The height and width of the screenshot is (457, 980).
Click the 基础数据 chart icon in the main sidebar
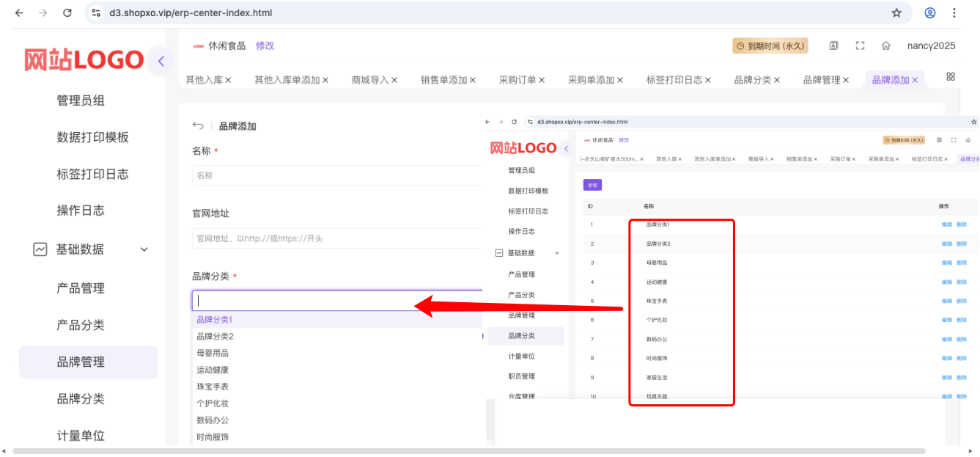[40, 249]
